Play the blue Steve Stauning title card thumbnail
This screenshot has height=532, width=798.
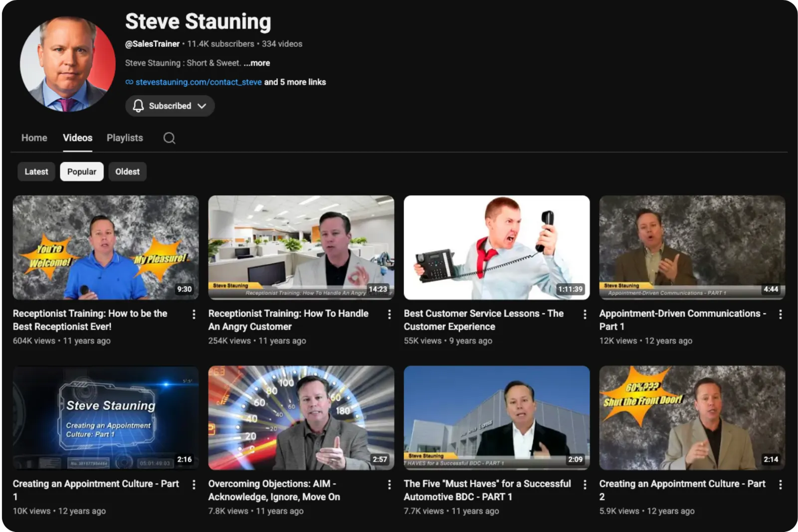click(106, 418)
